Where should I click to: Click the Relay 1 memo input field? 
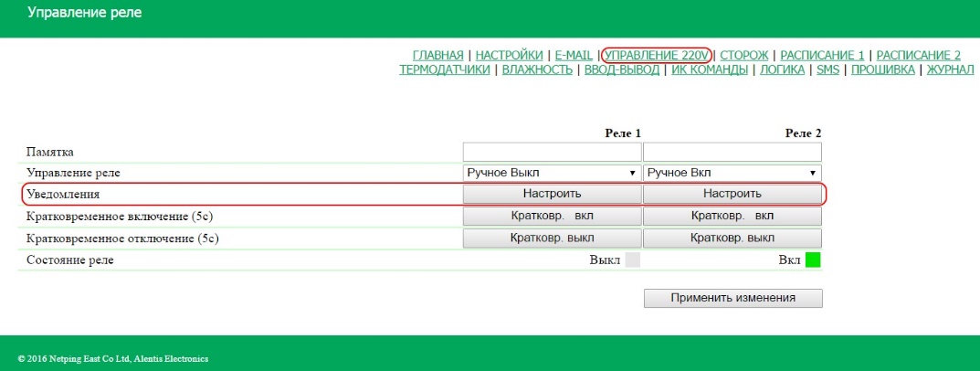click(552, 152)
